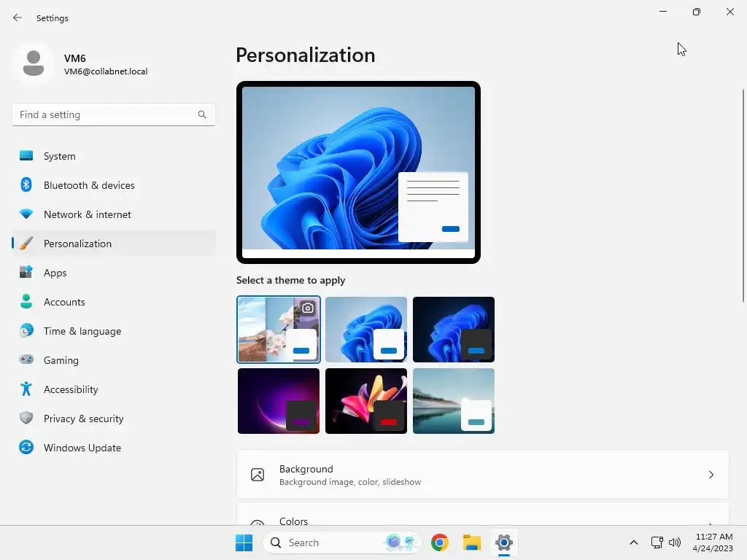The height and width of the screenshot is (560, 747).
Task: Click the Bluetooth icon in sidebar
Action: point(26,184)
